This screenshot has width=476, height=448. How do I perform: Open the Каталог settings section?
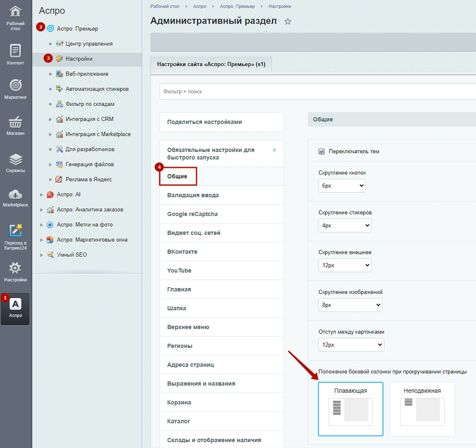[222, 421]
